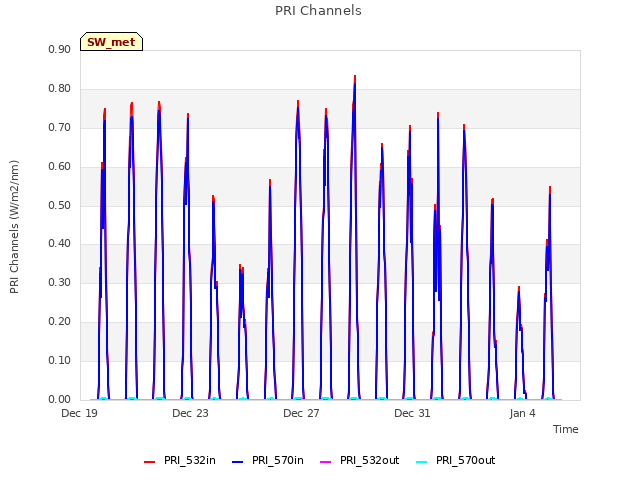The width and height of the screenshot is (640, 480).
Task: Click the 0.20 y-axis tick label
Action: click(x=60, y=322)
